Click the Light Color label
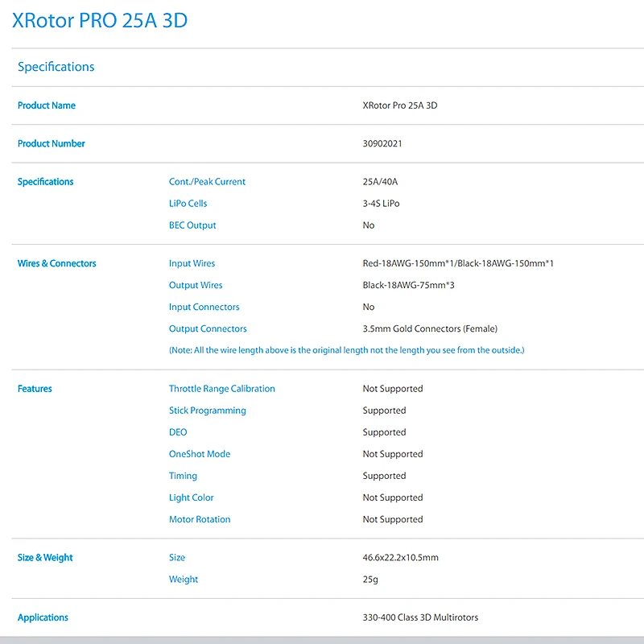644x644 pixels. click(x=192, y=497)
